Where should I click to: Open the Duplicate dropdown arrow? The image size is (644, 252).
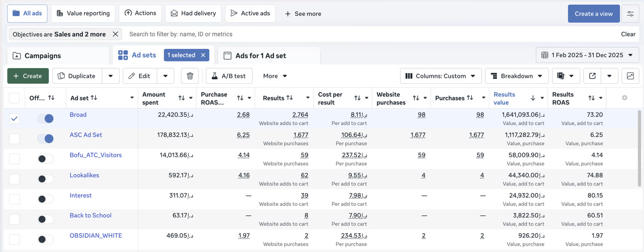(x=110, y=76)
